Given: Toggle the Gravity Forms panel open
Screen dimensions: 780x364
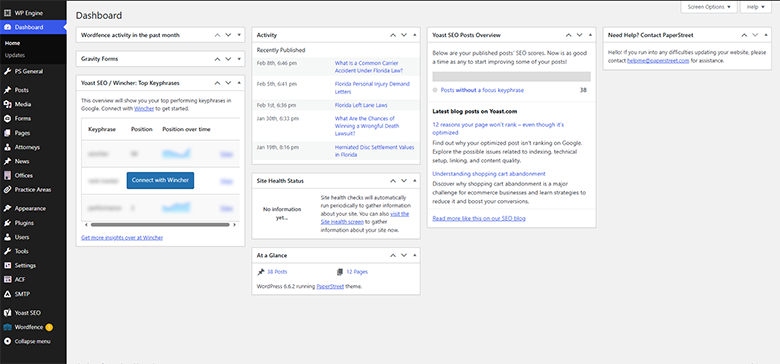Looking at the screenshot, I should click(x=239, y=59).
